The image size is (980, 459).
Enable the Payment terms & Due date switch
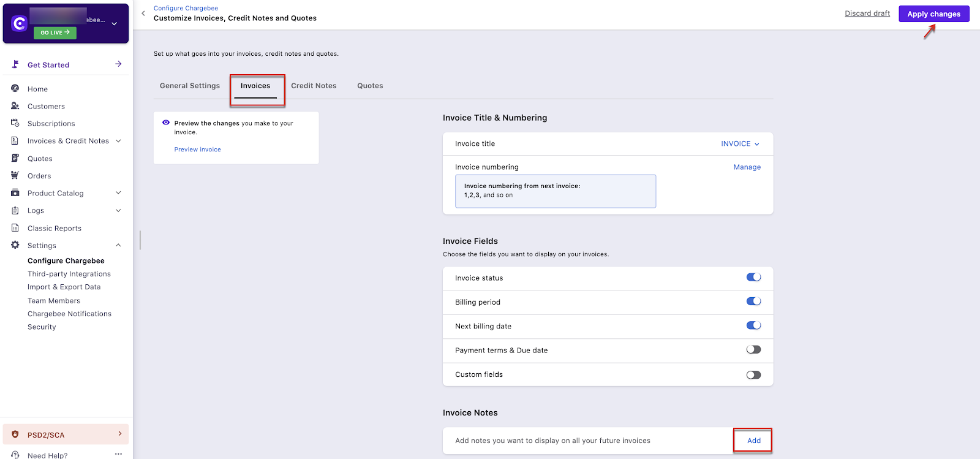753,349
